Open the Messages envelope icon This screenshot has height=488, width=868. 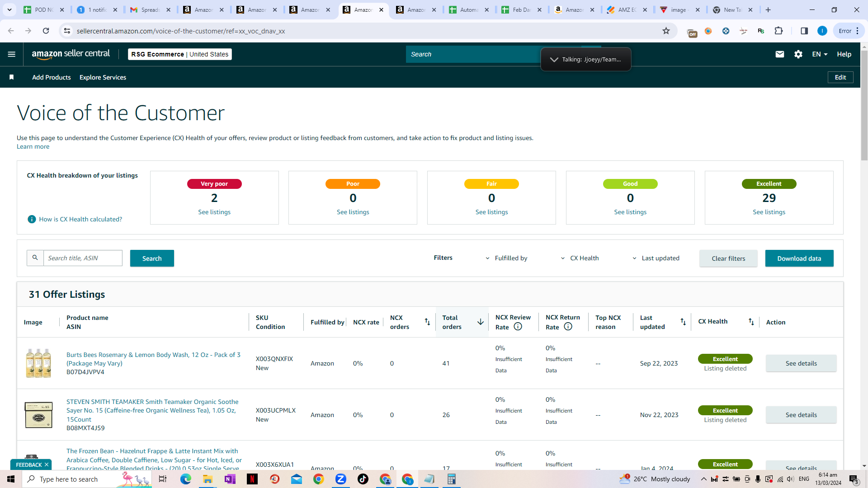780,54
